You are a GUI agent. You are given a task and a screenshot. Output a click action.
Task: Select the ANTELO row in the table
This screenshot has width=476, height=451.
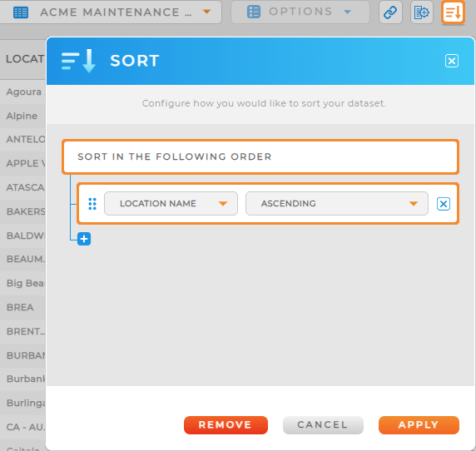coord(22,139)
